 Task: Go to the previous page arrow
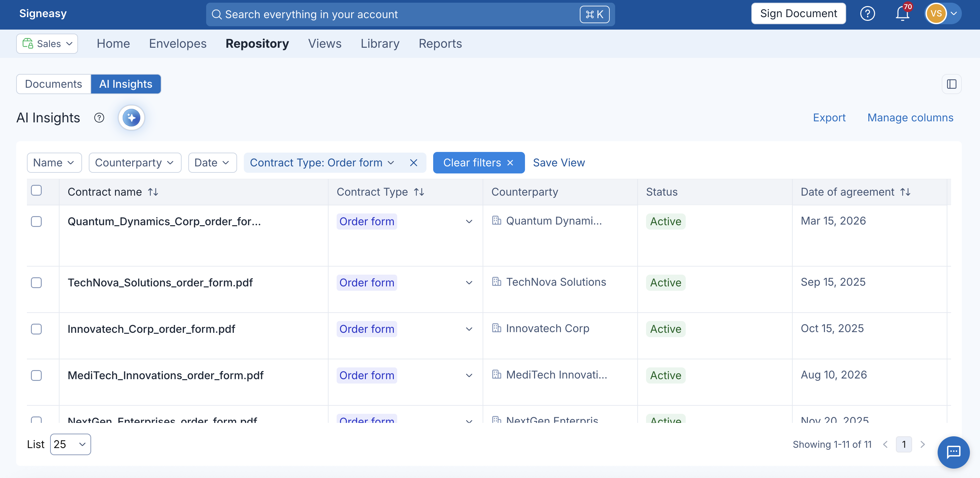tap(885, 444)
